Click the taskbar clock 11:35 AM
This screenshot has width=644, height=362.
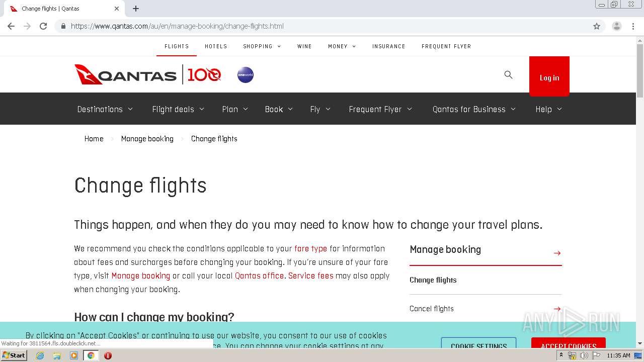(x=618, y=355)
